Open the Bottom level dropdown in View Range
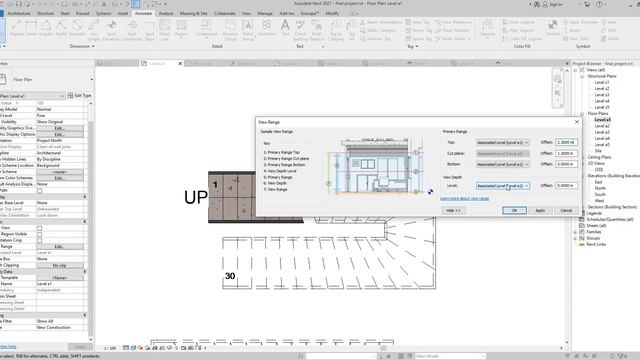Viewport: 640px width, 360px height. [503, 164]
